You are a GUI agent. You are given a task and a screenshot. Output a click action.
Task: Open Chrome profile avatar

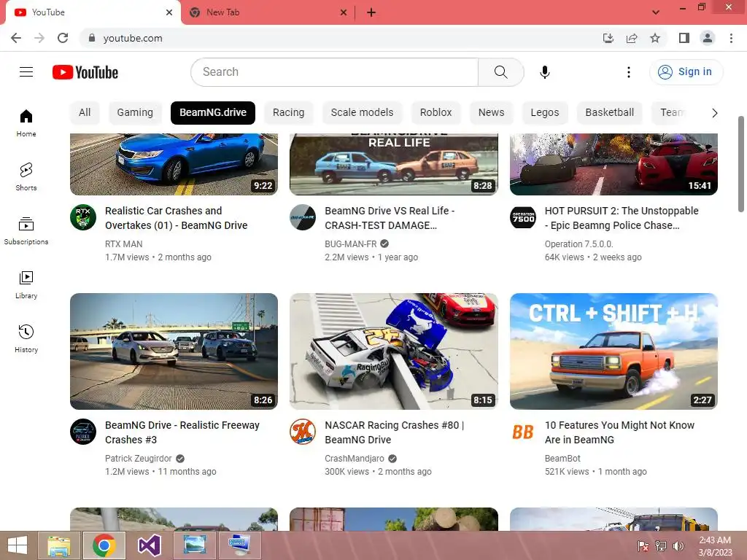(708, 38)
